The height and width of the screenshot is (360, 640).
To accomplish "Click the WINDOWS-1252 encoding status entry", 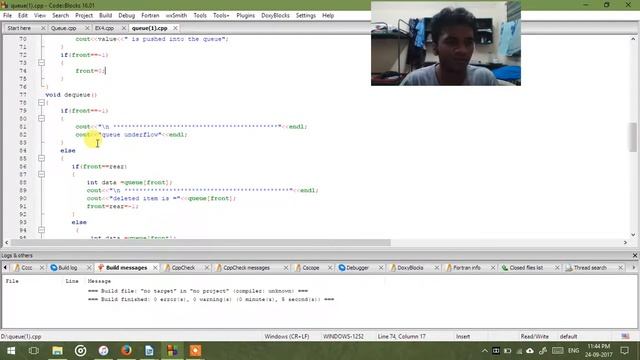I will coord(343,337).
